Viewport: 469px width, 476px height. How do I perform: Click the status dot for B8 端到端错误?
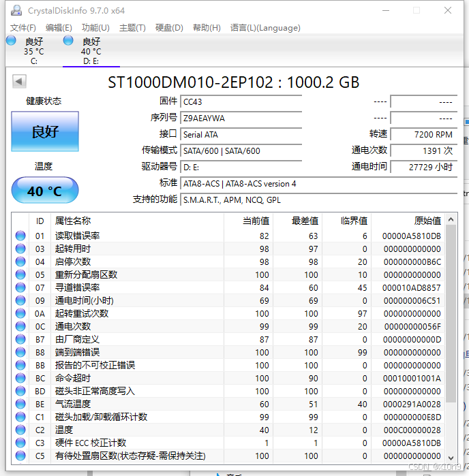point(20,352)
